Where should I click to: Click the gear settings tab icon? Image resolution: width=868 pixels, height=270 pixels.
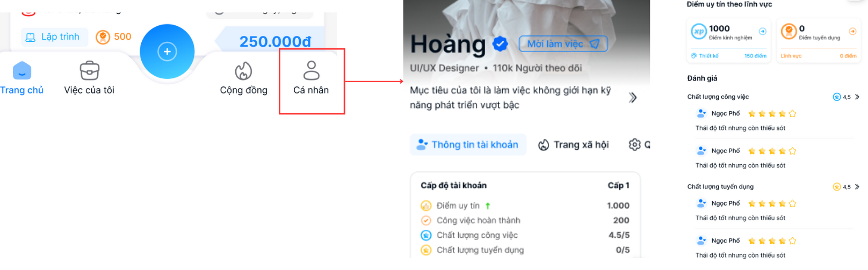(635, 144)
